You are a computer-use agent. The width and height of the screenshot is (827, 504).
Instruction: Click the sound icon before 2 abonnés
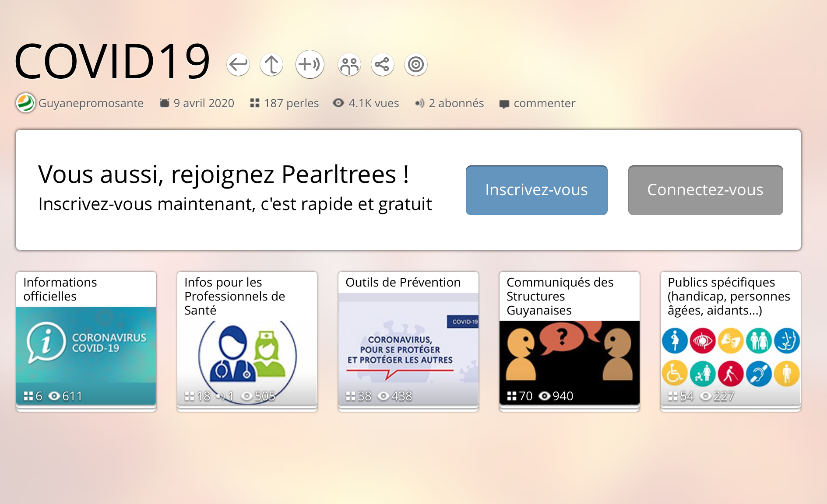coord(419,103)
